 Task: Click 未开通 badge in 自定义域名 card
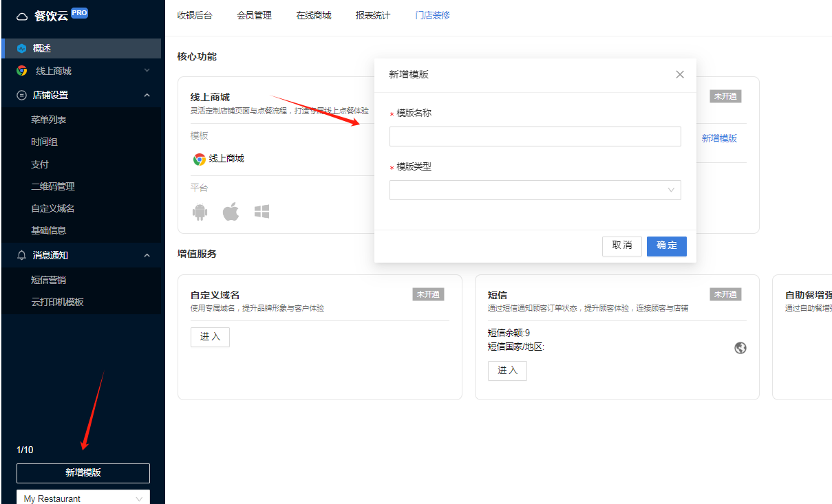coord(428,294)
